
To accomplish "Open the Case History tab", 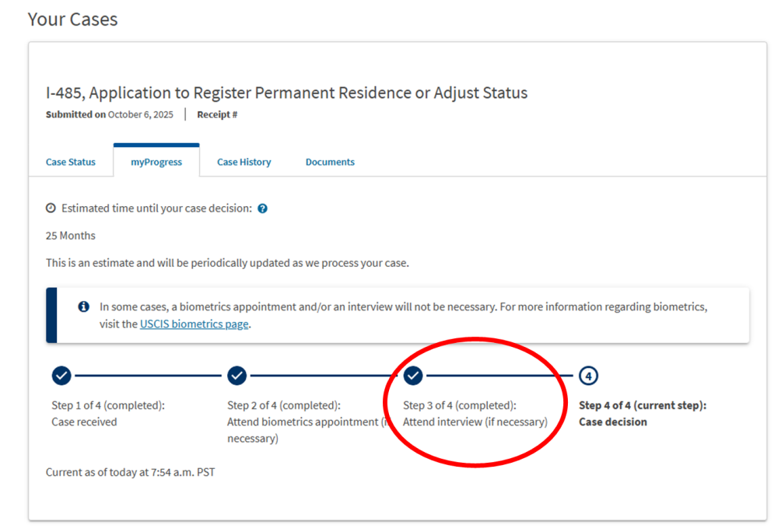I will point(244,162).
